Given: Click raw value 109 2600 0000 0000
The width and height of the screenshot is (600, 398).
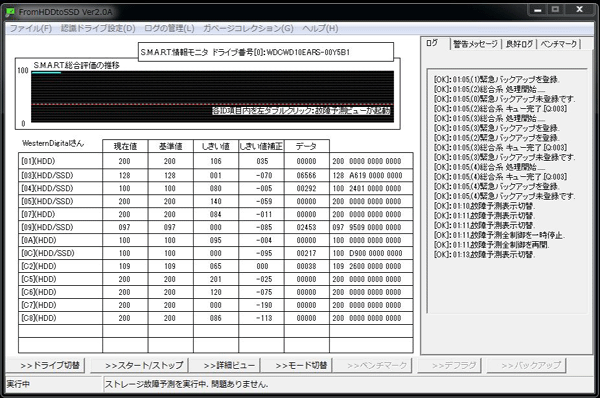Looking at the screenshot, I should pos(367,266).
